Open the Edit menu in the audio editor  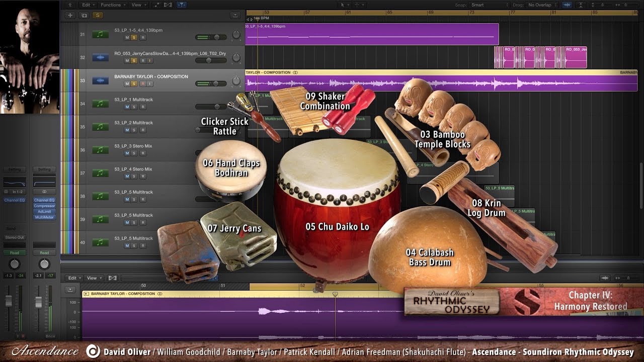pyautogui.click(x=74, y=278)
